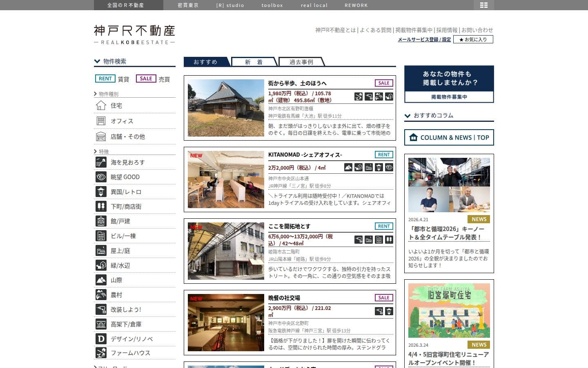Click eye icon on KITANOMAD listing

click(389, 167)
